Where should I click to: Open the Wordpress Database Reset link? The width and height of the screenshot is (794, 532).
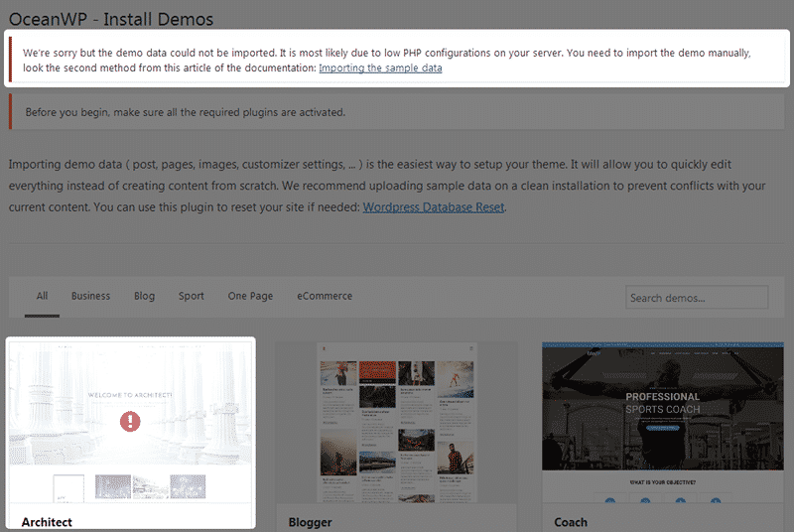[434, 207]
